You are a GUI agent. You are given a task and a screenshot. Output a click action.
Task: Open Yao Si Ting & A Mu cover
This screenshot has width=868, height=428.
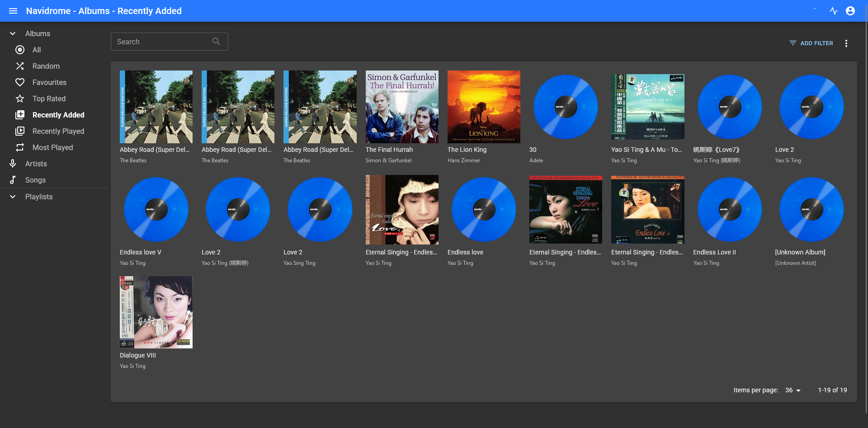[647, 107]
